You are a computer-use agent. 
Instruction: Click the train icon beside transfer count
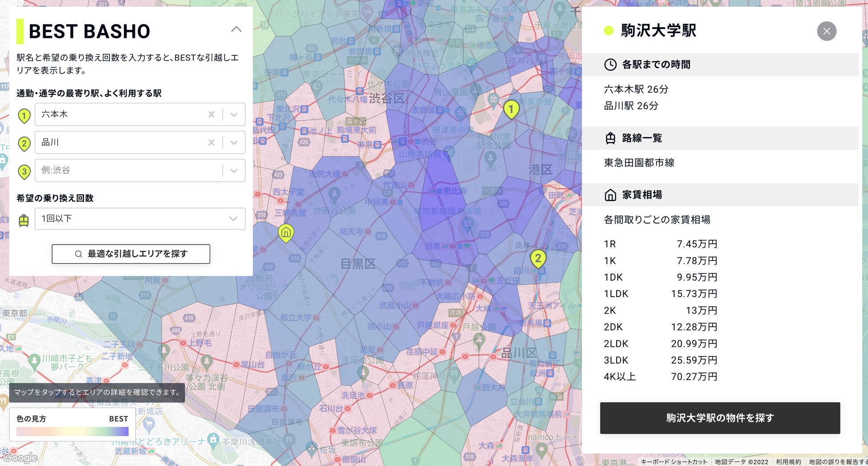pyautogui.click(x=24, y=220)
